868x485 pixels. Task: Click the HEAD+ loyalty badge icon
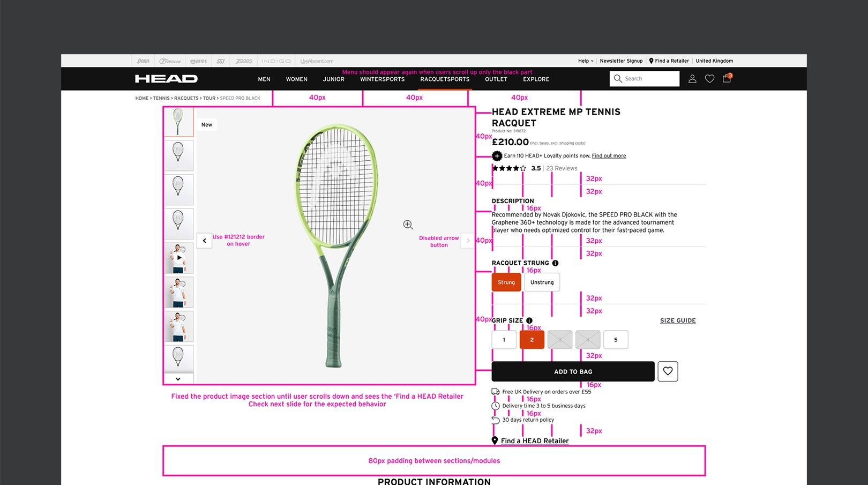point(497,156)
